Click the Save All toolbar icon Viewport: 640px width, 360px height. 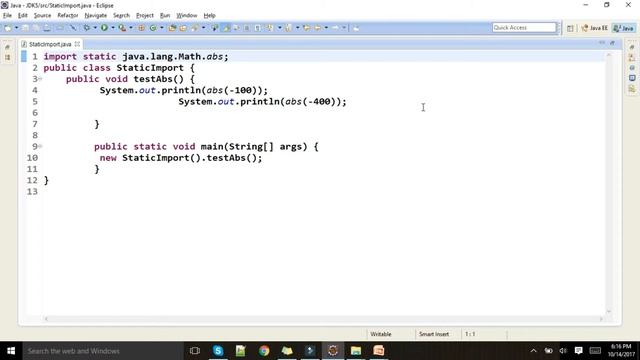[x=36, y=28]
